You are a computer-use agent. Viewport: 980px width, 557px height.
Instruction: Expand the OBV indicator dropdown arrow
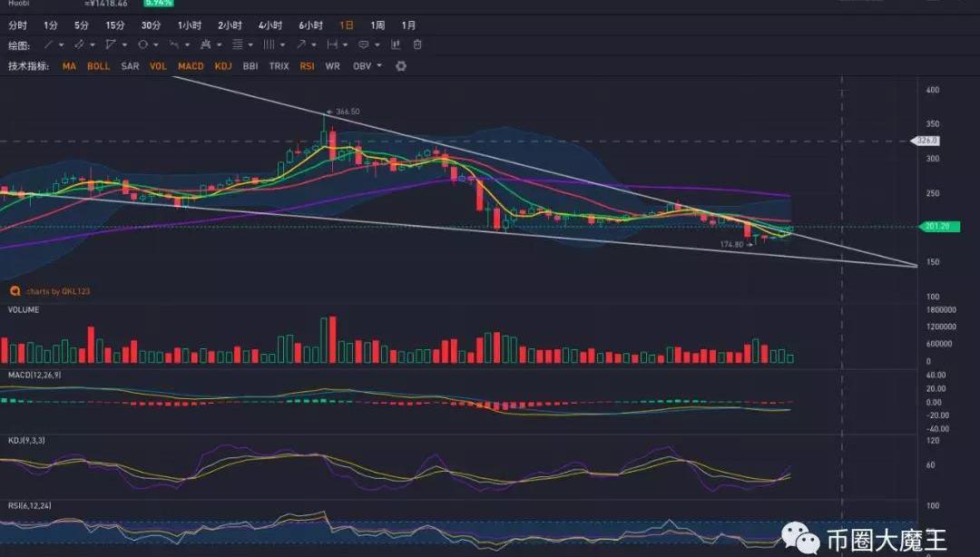click(x=379, y=66)
